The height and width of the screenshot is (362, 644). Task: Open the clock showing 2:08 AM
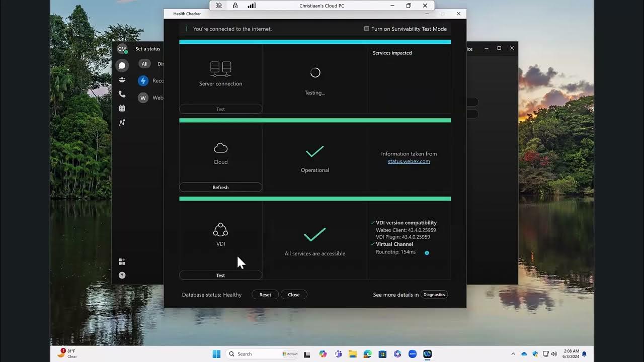pos(570,354)
